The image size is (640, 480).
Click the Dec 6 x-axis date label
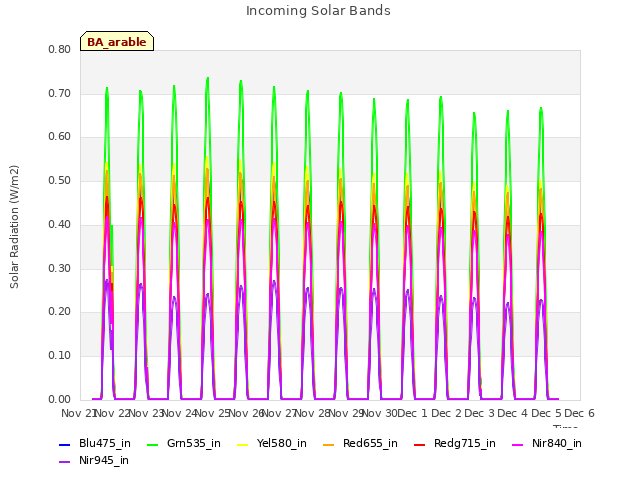pyautogui.click(x=579, y=413)
